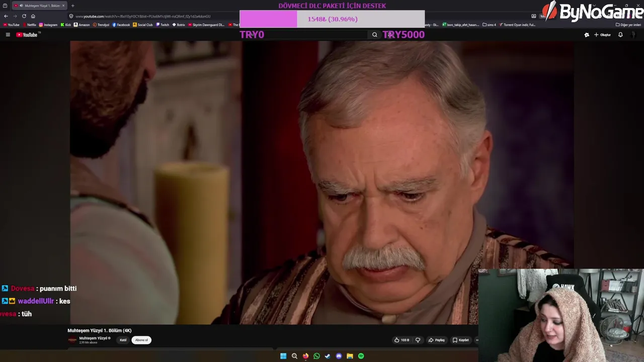Image resolution: width=644 pixels, height=362 pixels.
Task: Click the browser back arrow
Action: coord(6,16)
